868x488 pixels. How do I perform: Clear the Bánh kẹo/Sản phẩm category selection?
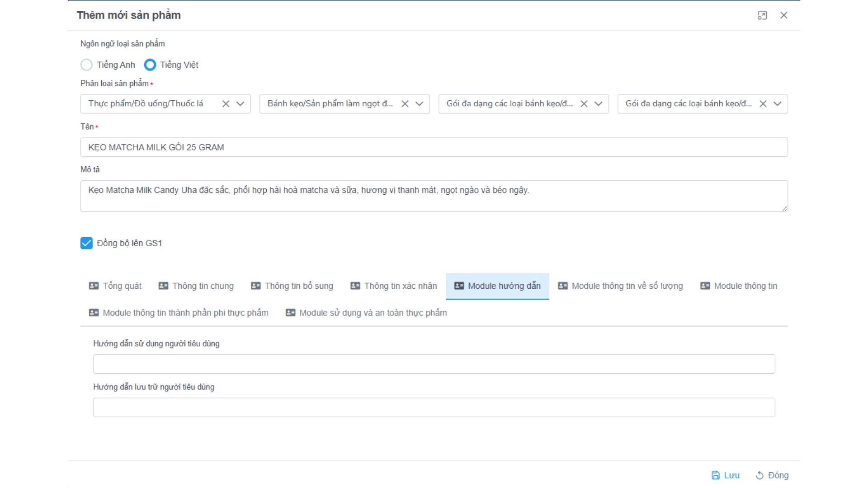(x=405, y=104)
